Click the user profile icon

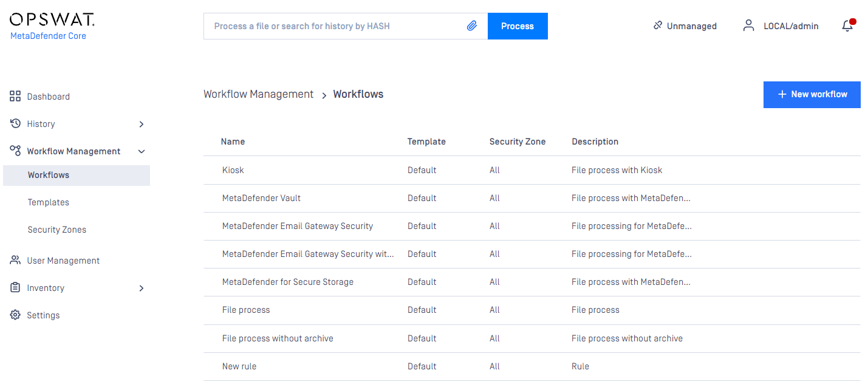click(x=749, y=26)
